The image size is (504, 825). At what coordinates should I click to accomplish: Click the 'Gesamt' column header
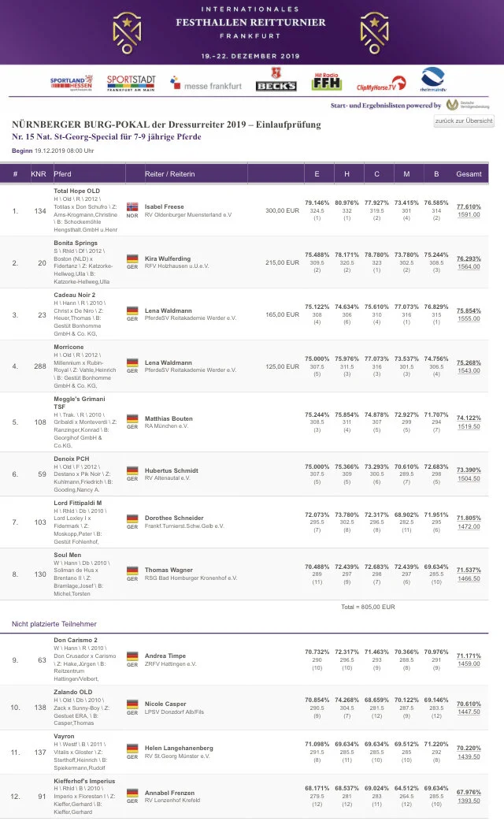[469, 174]
